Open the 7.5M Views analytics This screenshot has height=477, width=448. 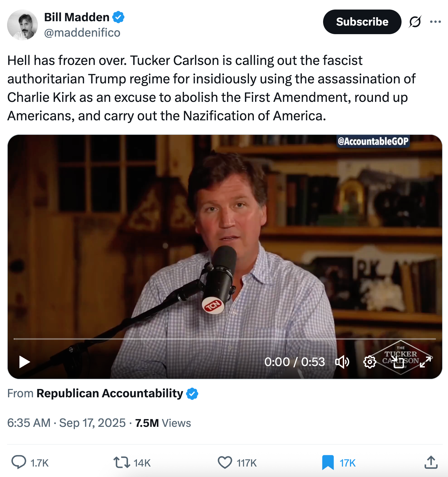163,423
